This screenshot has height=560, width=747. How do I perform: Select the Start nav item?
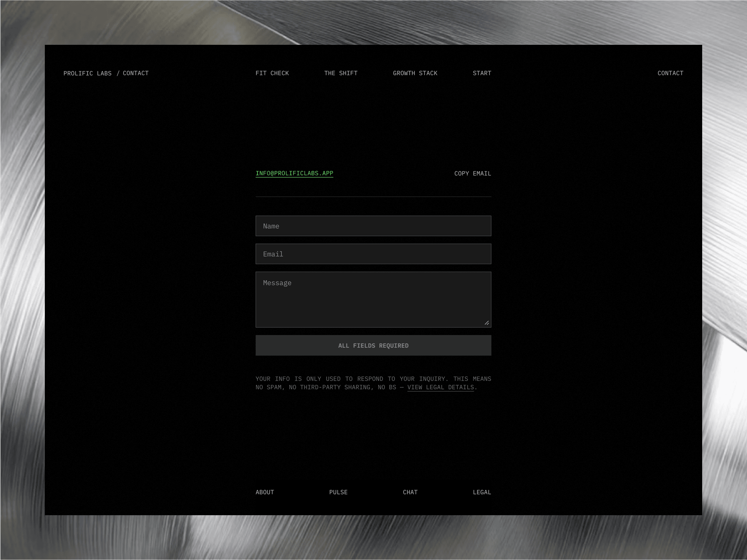482,73
